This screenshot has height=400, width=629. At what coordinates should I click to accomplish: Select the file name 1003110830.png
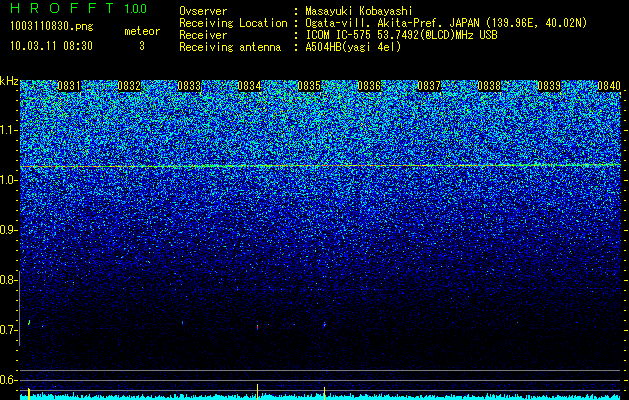(x=52, y=27)
